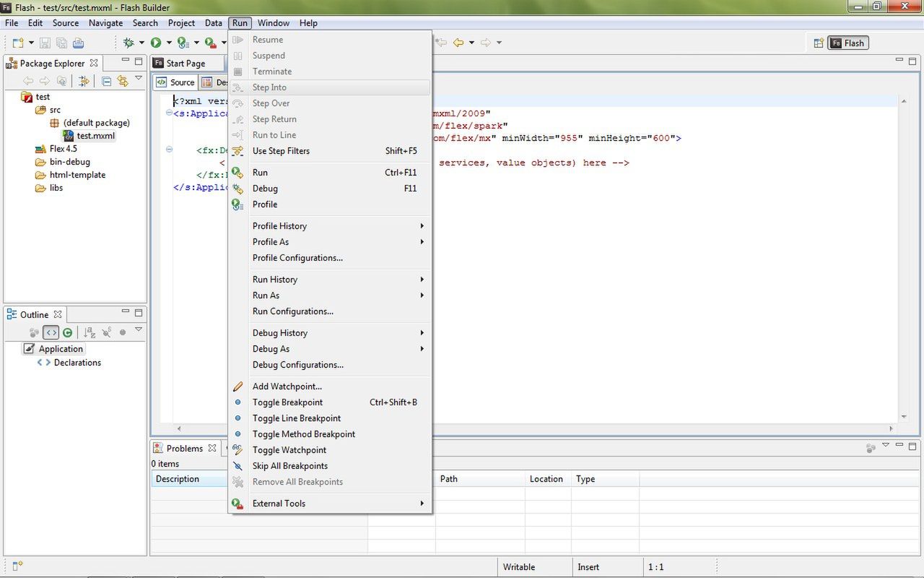Image resolution: width=924 pixels, height=578 pixels.
Task: Choose Toggle Line Breakpoint entry
Action: tap(330, 418)
